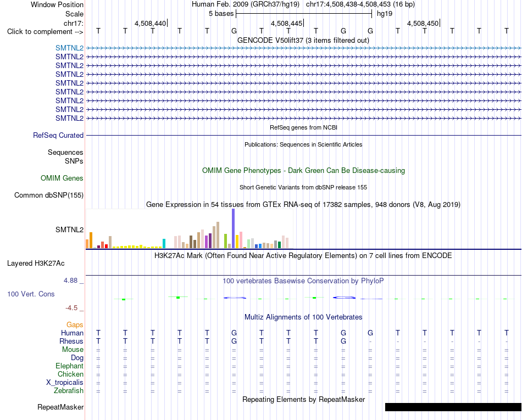Click '100 vertebrates Basewise Conservation by PhyloP' title

tap(303, 281)
